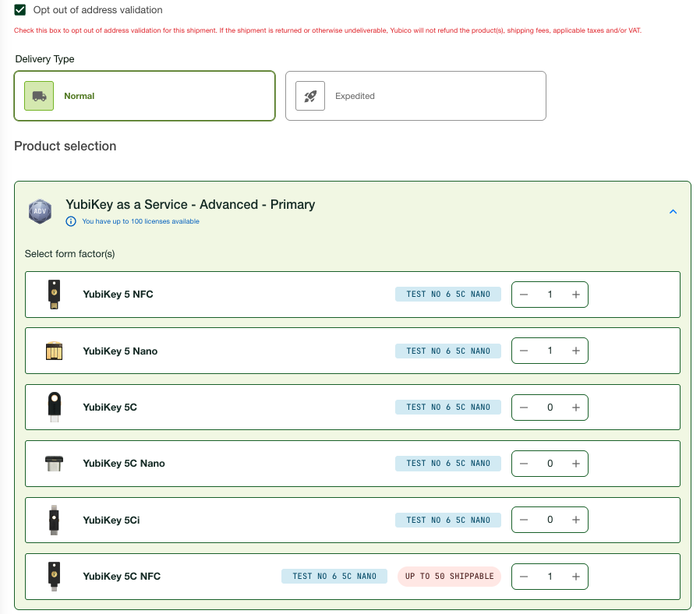This screenshot has width=700, height=614.
Task: Increase YubiKey 5C quantity with plus
Action: (x=575, y=408)
